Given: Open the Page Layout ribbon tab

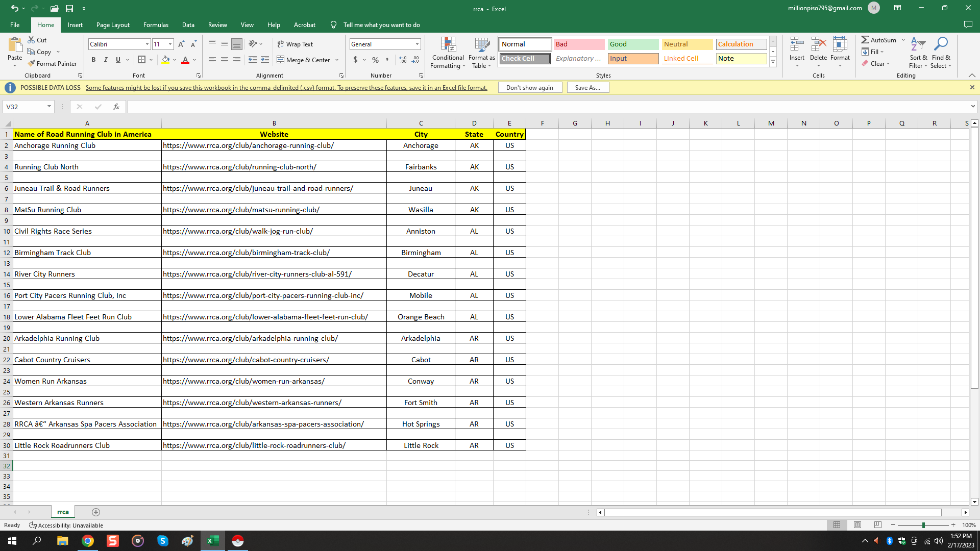Looking at the screenshot, I should pos(113,24).
